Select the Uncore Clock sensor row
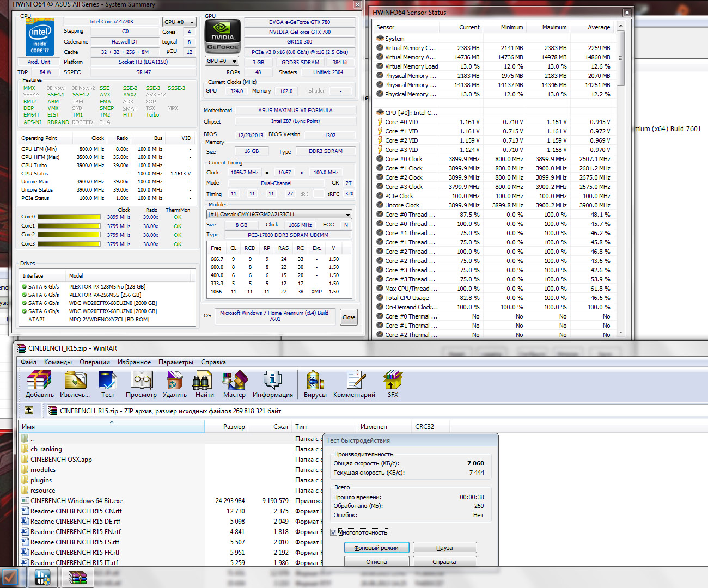 tap(495, 205)
